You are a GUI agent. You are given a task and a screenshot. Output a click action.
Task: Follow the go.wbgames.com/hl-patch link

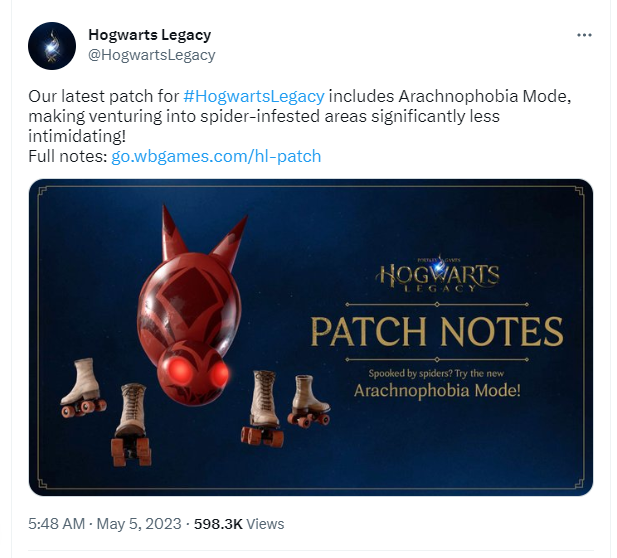coord(216,157)
